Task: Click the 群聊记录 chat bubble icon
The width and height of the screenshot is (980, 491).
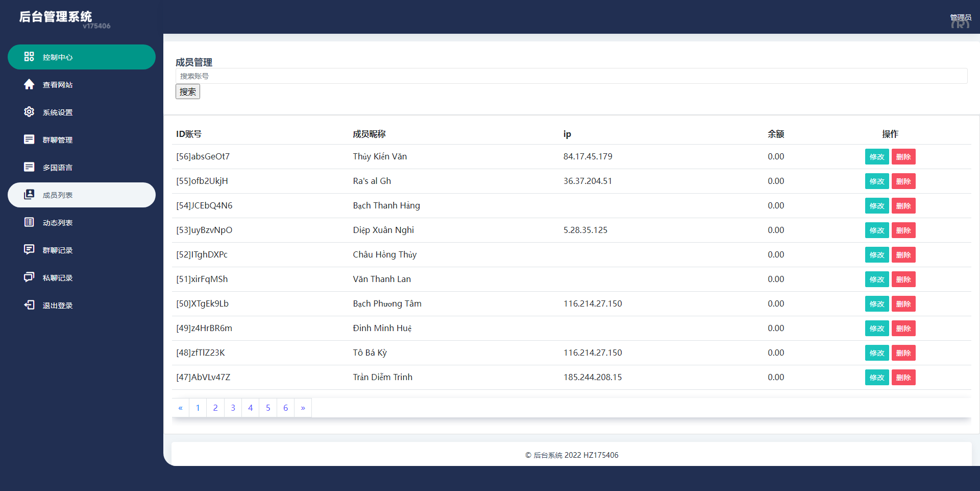Action: pos(29,250)
